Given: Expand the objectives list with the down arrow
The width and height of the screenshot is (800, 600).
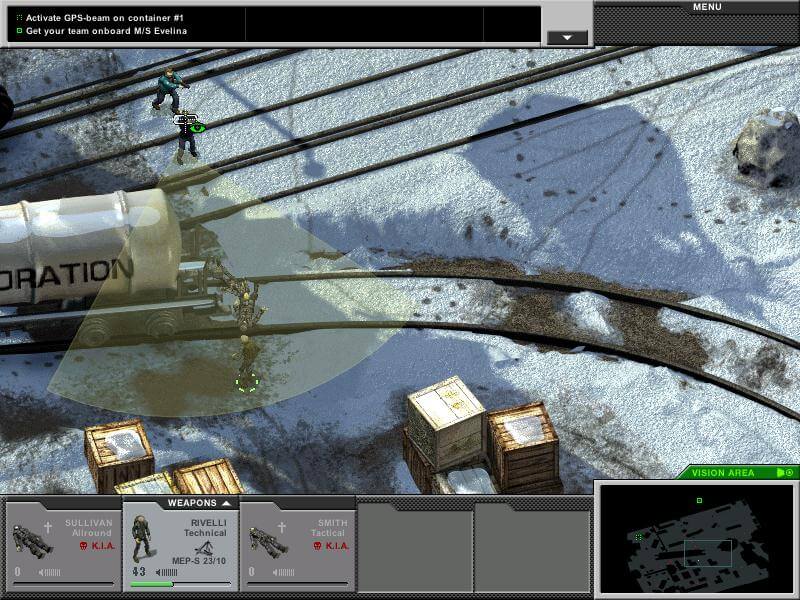Looking at the screenshot, I should tap(567, 38).
